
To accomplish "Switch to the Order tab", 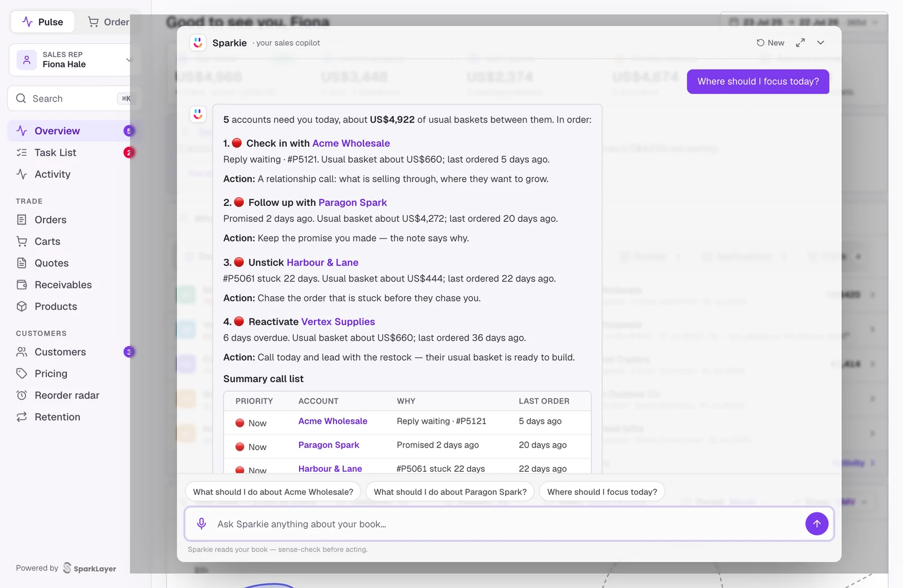I will [x=108, y=22].
